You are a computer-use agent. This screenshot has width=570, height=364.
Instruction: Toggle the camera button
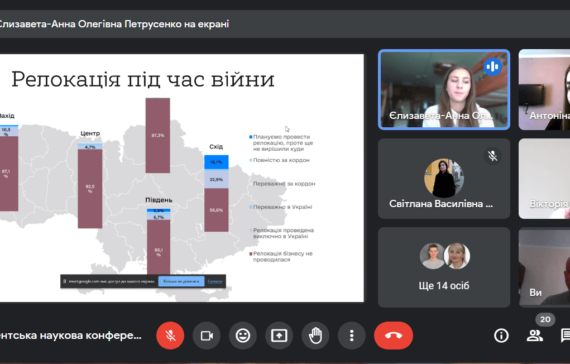(x=206, y=335)
